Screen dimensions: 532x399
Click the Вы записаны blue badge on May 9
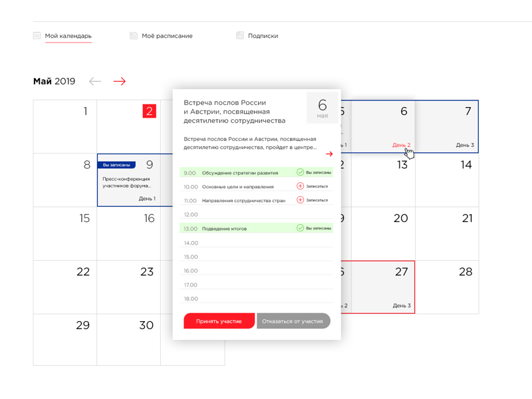tap(117, 165)
